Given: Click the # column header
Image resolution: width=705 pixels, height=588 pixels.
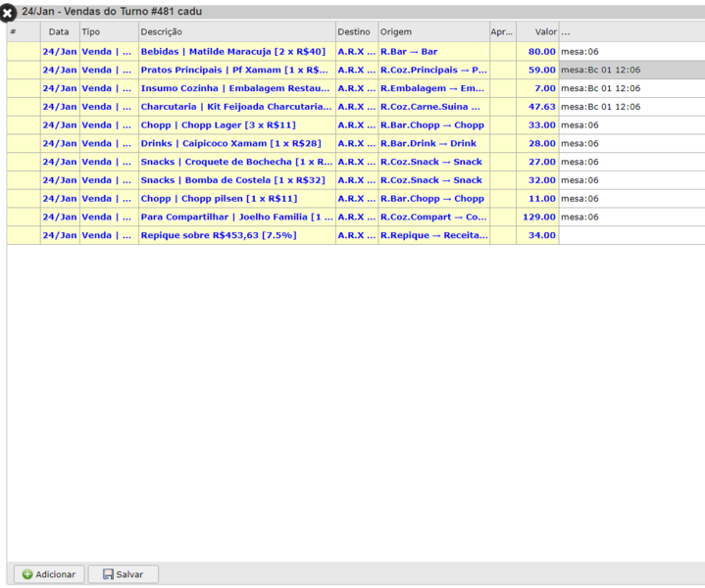Looking at the screenshot, I should click(24, 32).
